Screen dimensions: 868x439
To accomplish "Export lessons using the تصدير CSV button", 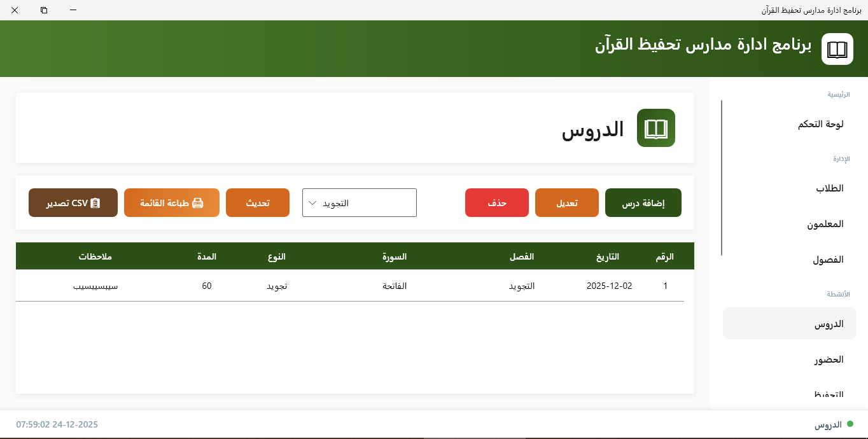I will pos(73,202).
